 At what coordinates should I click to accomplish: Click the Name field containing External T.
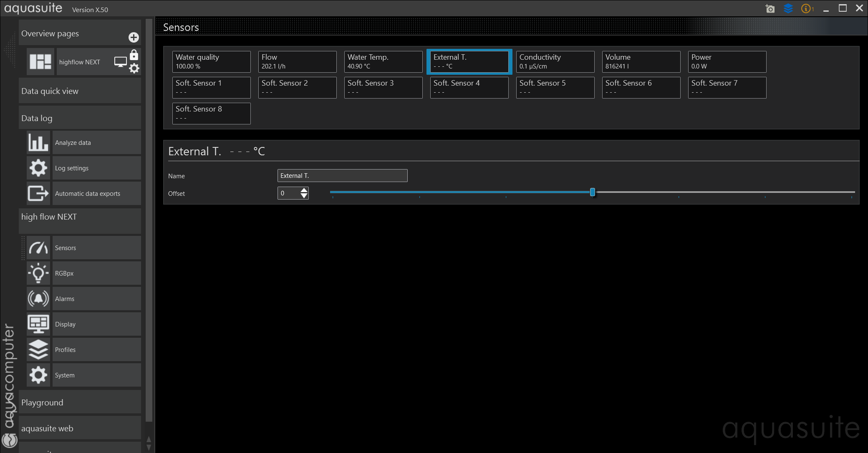342,176
